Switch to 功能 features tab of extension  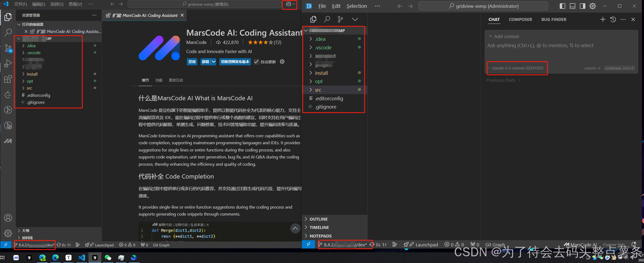coord(159,80)
